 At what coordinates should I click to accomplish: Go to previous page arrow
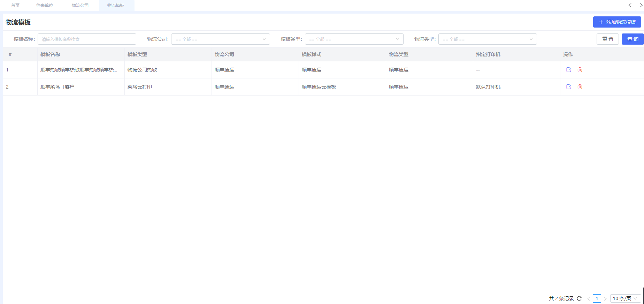coord(589,298)
